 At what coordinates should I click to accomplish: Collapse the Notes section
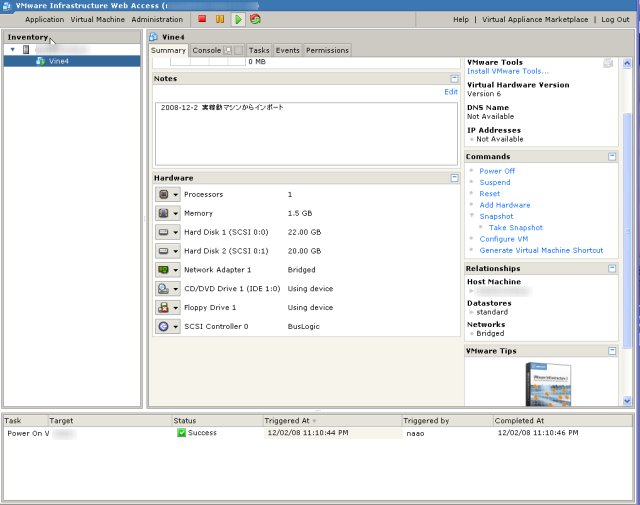click(454, 78)
